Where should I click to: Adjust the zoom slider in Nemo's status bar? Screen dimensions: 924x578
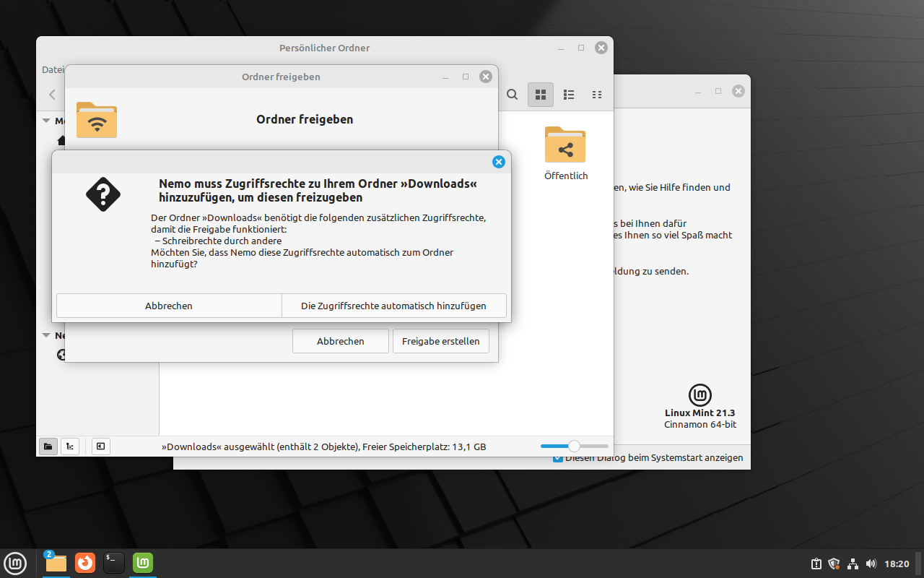click(x=574, y=447)
